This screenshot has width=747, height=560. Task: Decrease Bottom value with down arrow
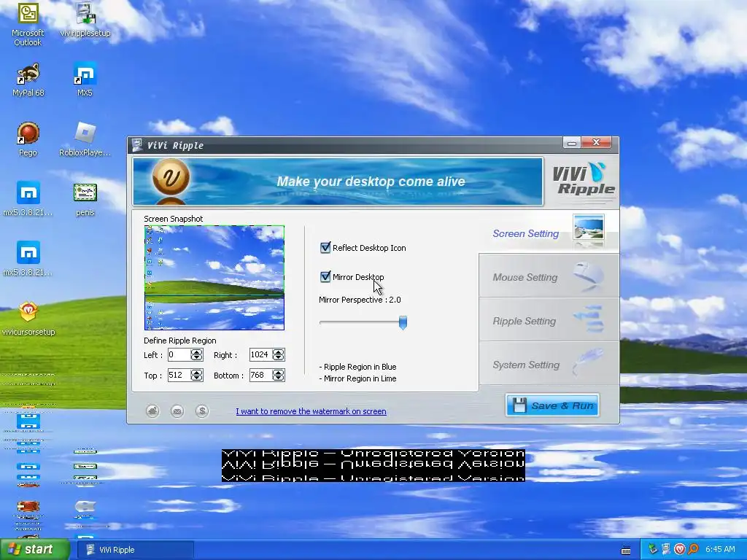[x=279, y=378]
